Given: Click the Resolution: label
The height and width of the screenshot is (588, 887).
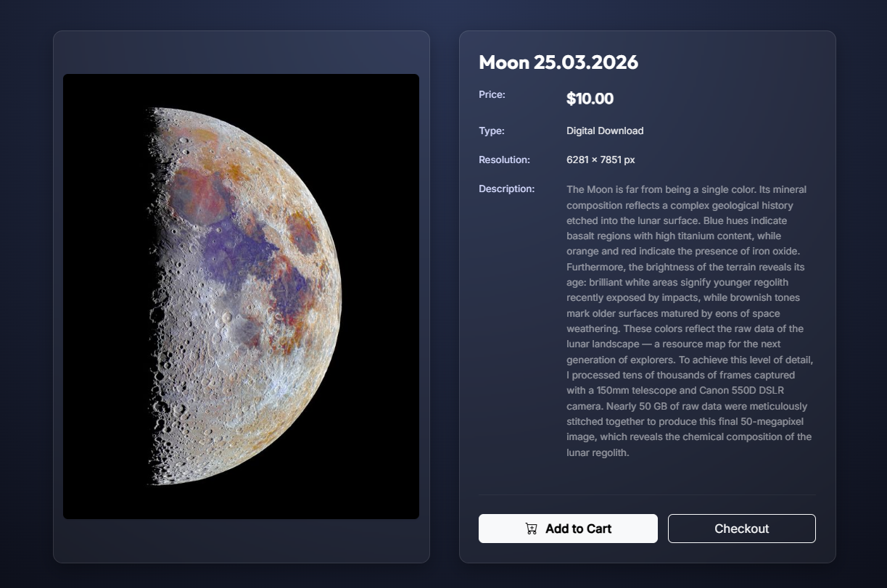Looking at the screenshot, I should 504,160.
